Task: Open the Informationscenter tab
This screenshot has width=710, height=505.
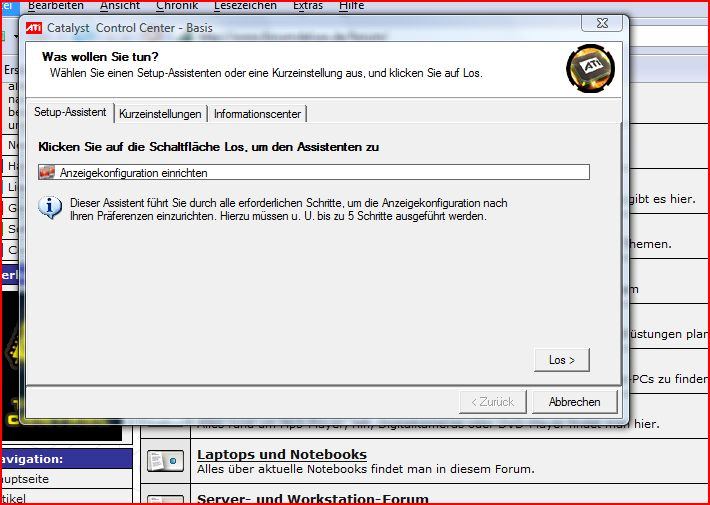Action: (x=257, y=114)
